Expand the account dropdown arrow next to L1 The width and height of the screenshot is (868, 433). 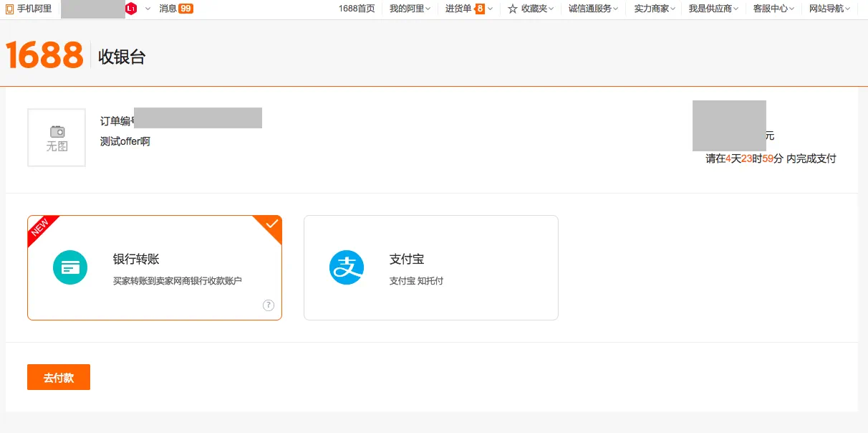pos(148,9)
